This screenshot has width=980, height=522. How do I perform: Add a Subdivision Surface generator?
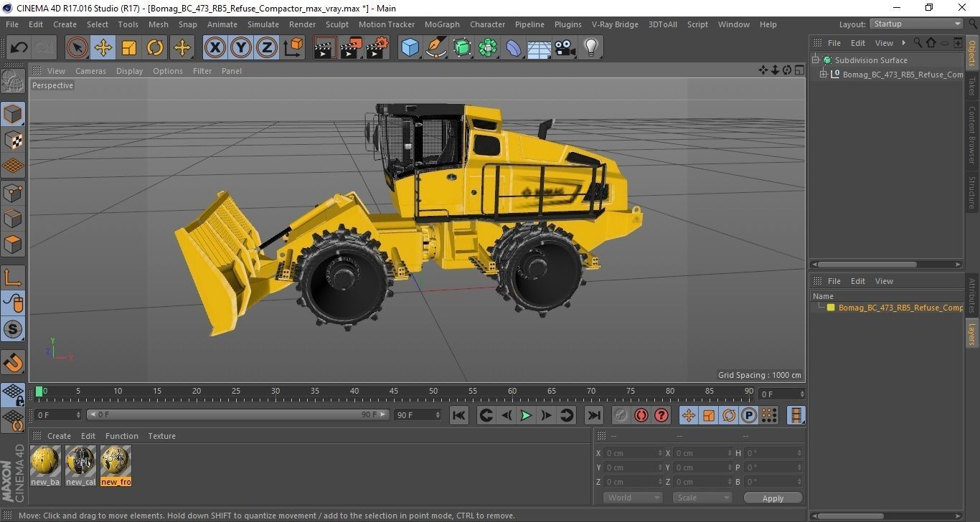click(x=462, y=48)
